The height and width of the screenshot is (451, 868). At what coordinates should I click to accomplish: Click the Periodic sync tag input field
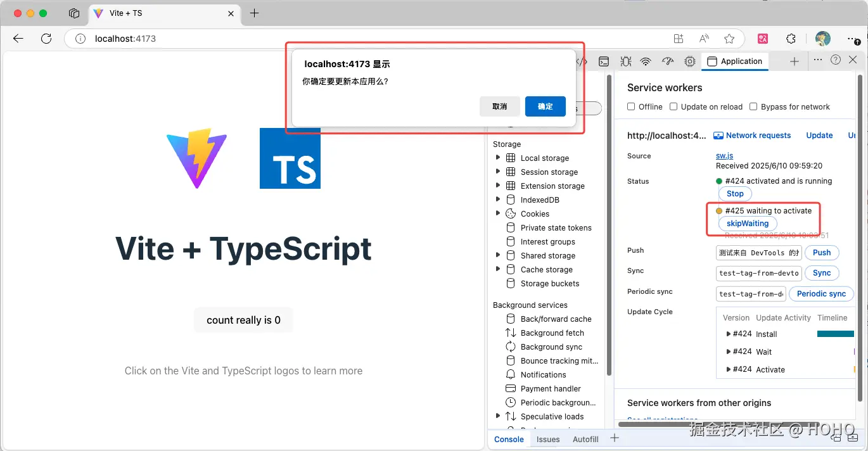(751, 294)
